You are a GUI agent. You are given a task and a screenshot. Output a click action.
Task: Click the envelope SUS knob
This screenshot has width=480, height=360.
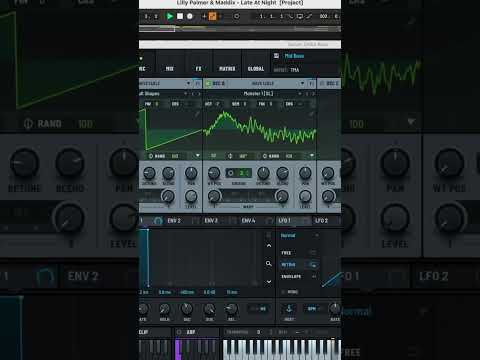coord(209,309)
